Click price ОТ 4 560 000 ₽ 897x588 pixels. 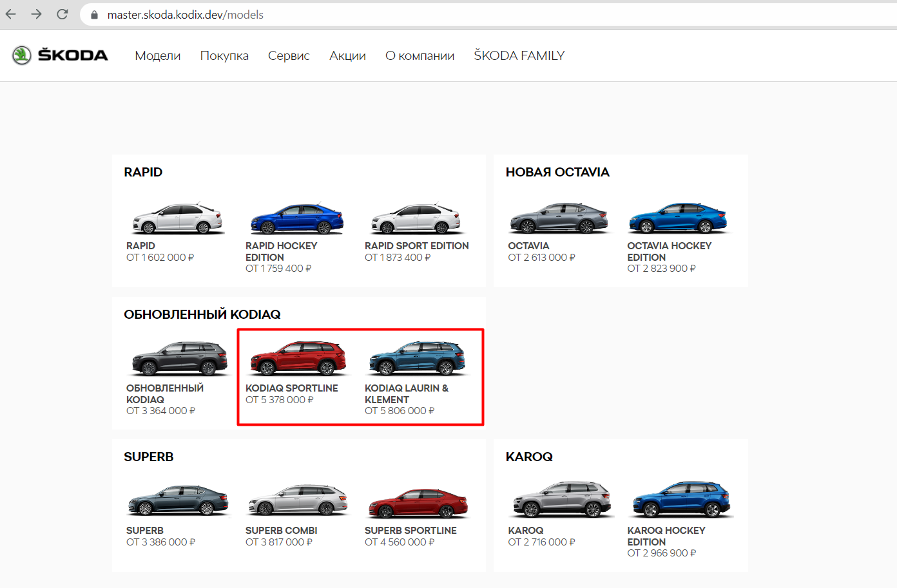(400, 542)
